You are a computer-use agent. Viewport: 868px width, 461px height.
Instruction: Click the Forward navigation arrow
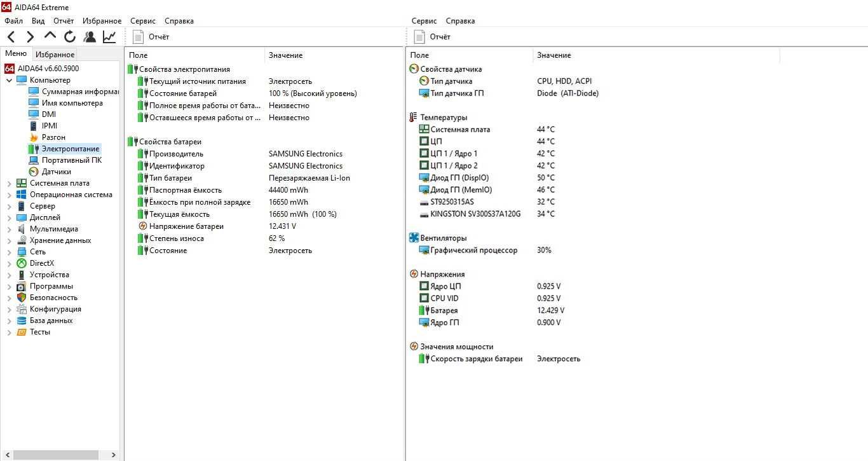point(30,37)
